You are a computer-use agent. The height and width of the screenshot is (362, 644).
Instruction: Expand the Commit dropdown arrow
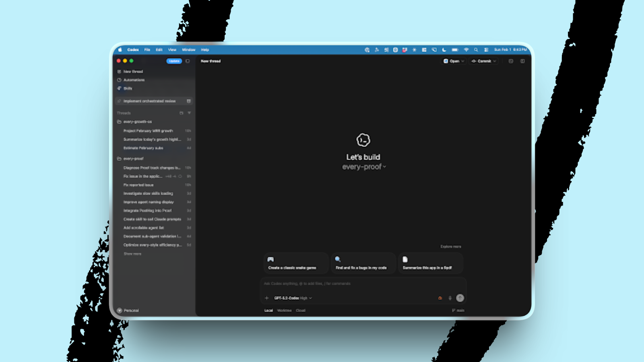coord(495,61)
